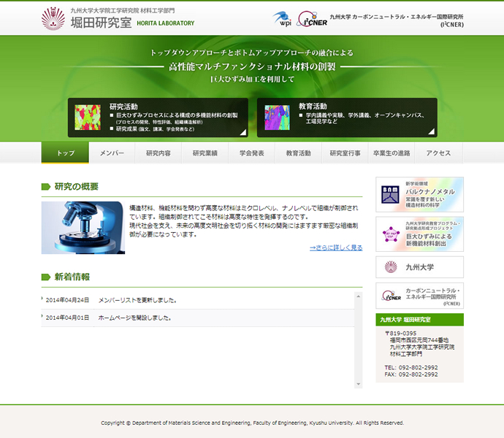
Task: Click the news list scroll down arrow
Action: coord(358,384)
